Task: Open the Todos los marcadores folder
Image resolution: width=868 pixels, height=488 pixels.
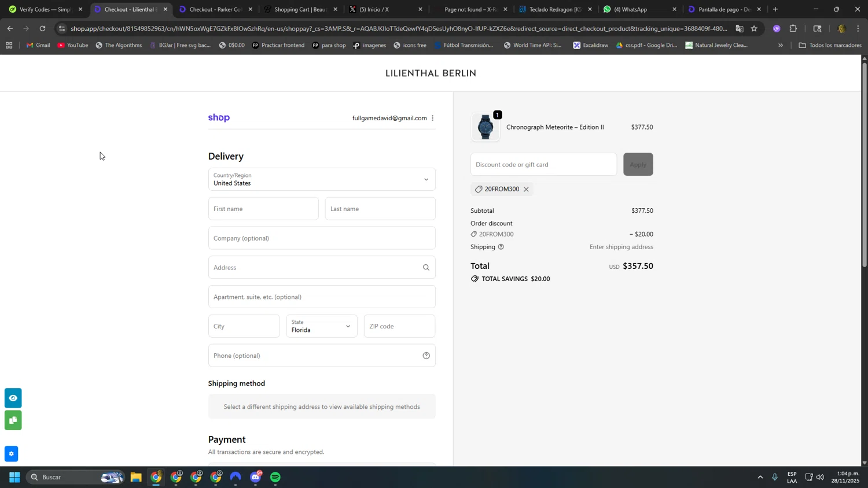Action: pyautogui.click(x=830, y=45)
